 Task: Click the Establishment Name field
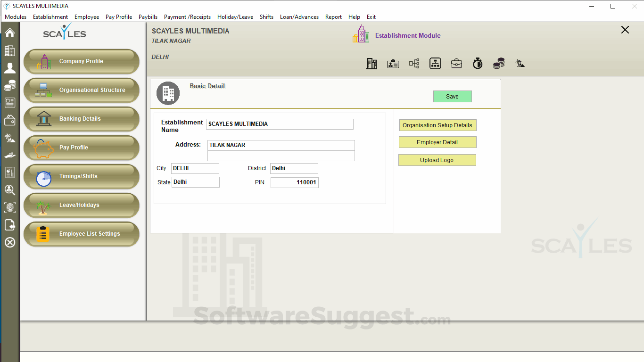coord(280,124)
